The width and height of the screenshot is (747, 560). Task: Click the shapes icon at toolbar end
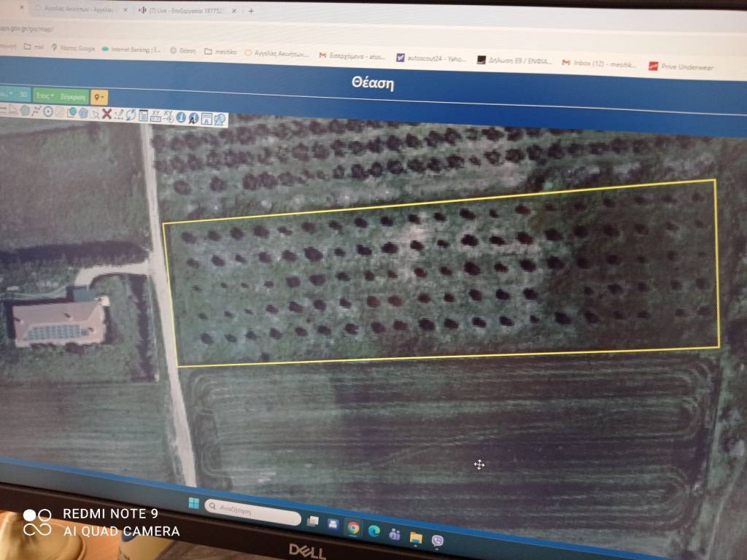(219, 119)
